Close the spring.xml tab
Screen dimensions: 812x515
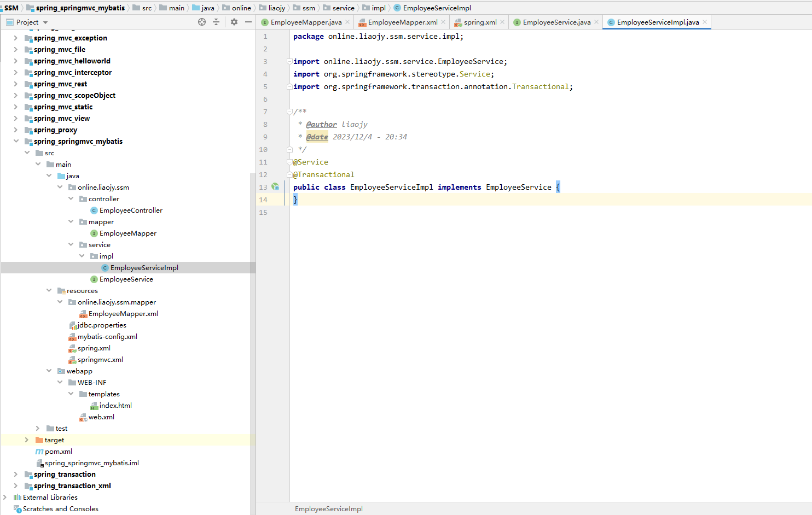[x=502, y=22]
